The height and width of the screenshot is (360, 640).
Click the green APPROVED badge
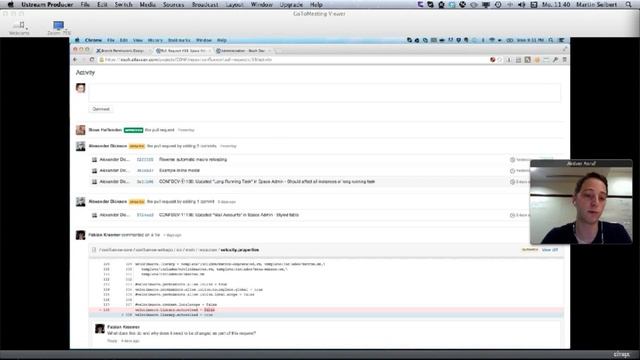click(133, 130)
